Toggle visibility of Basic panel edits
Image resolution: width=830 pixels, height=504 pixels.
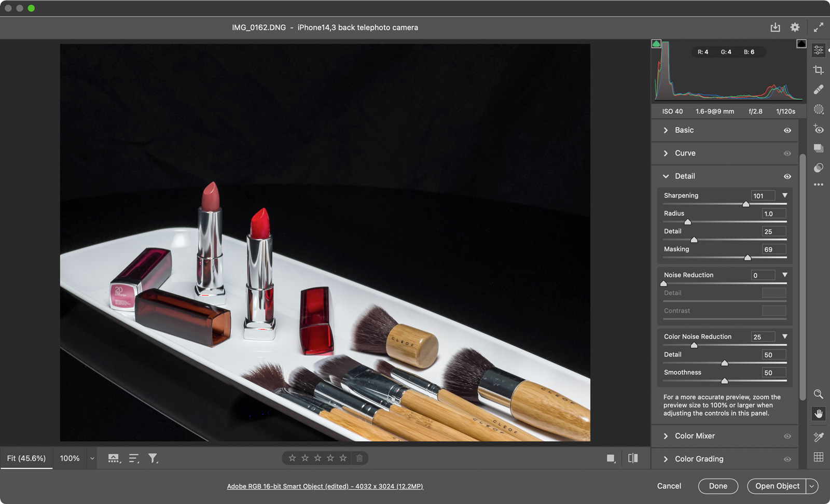click(787, 131)
